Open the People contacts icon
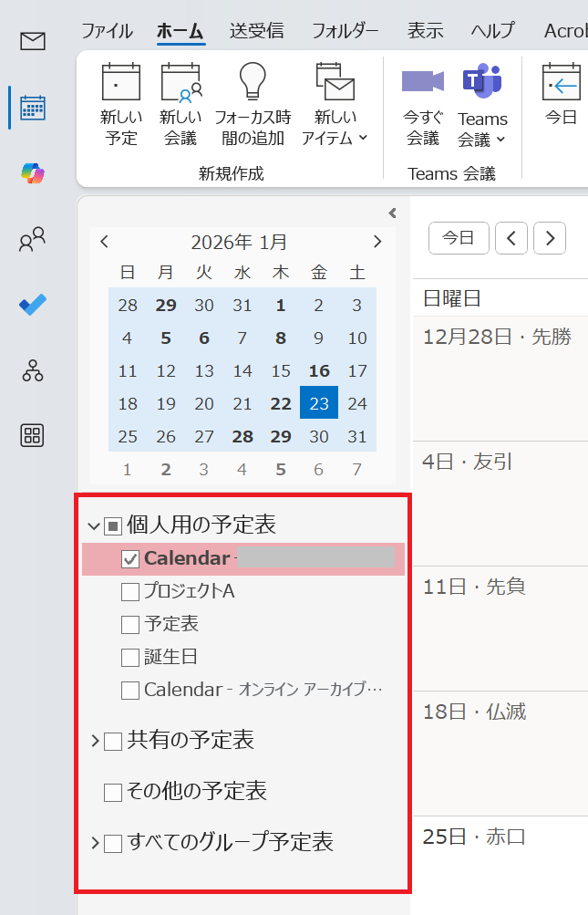 [x=33, y=239]
